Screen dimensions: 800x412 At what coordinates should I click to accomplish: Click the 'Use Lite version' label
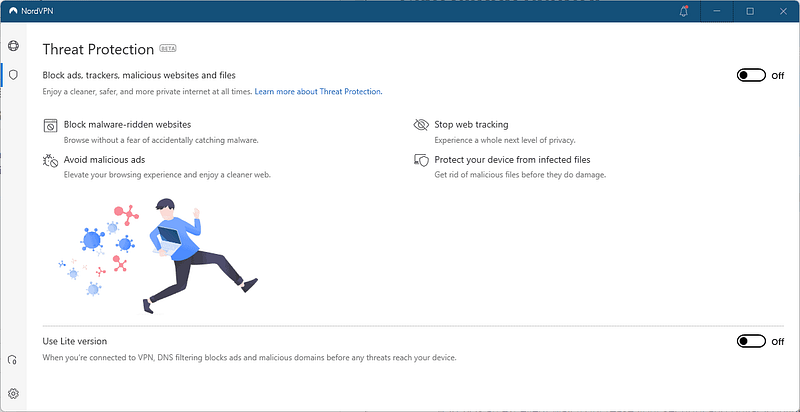[x=74, y=341]
